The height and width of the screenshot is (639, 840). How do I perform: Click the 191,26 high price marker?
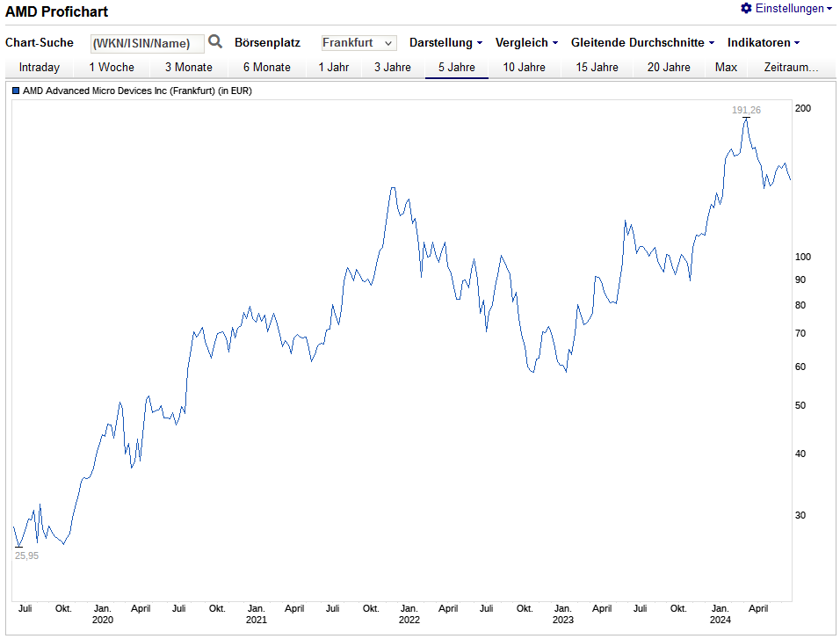tap(746, 110)
